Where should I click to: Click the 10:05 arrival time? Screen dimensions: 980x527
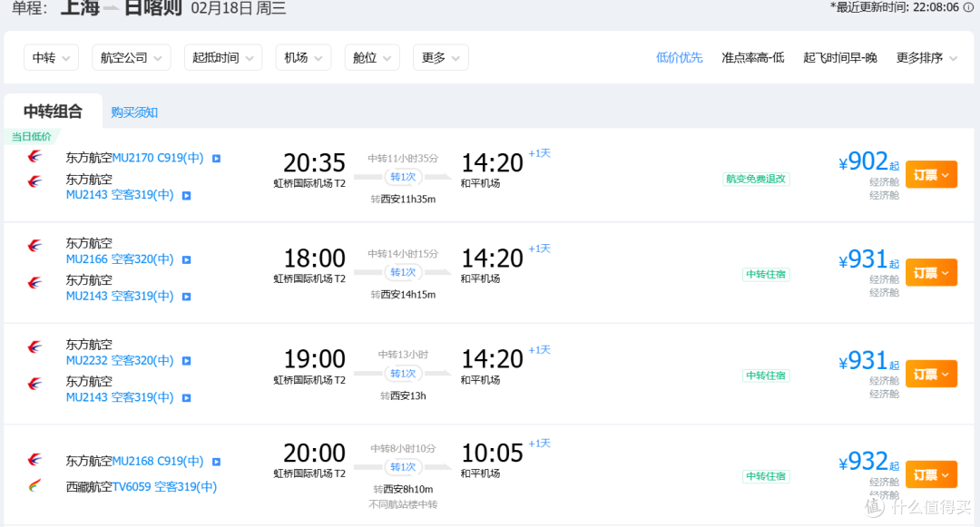(492, 453)
